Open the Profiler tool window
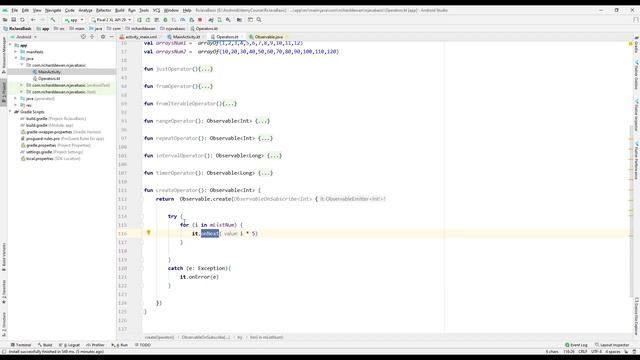 95,345
